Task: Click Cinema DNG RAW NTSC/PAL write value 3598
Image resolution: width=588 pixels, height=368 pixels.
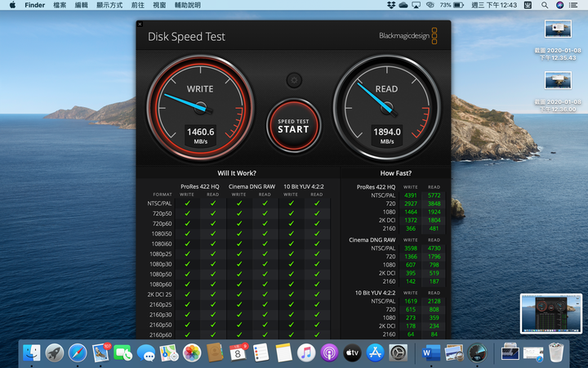Action: click(411, 249)
